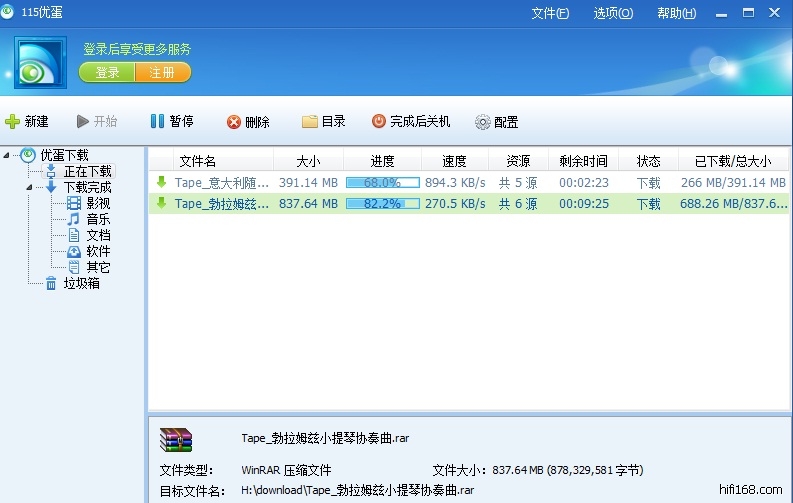This screenshot has height=503, width=793.
Task: Select the Tape_勃拉姆兹 download row
Action: (222, 204)
